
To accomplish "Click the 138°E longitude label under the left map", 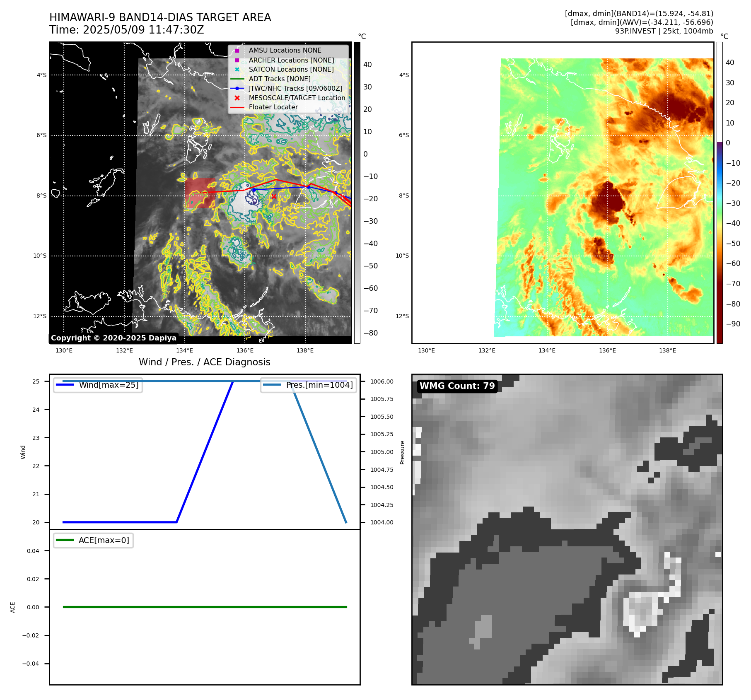I will coord(305,350).
